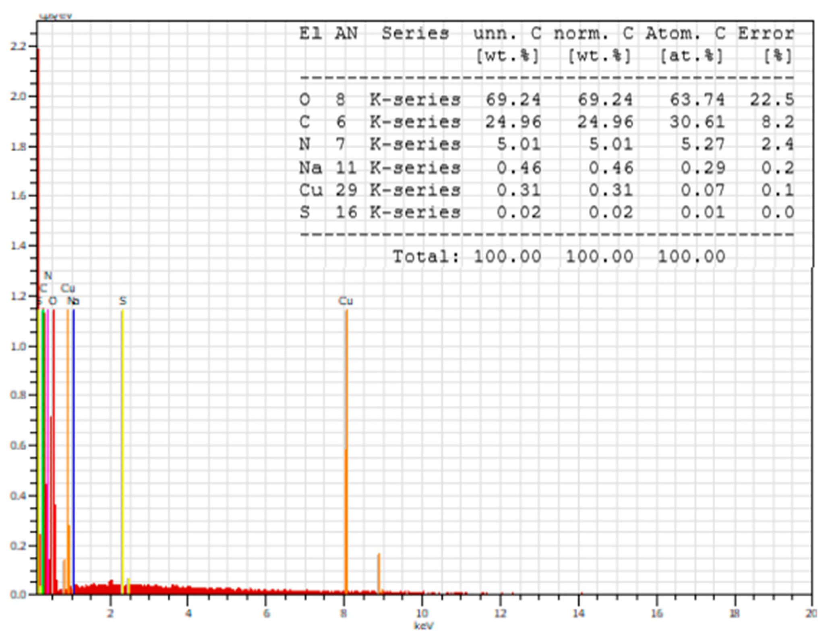Click the N element label above the peaks

[48, 276]
